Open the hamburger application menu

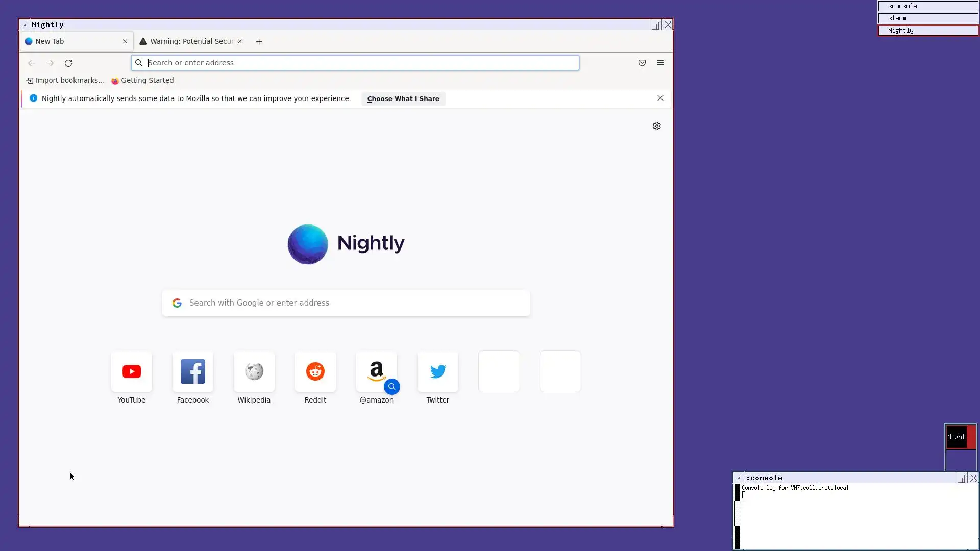660,63
